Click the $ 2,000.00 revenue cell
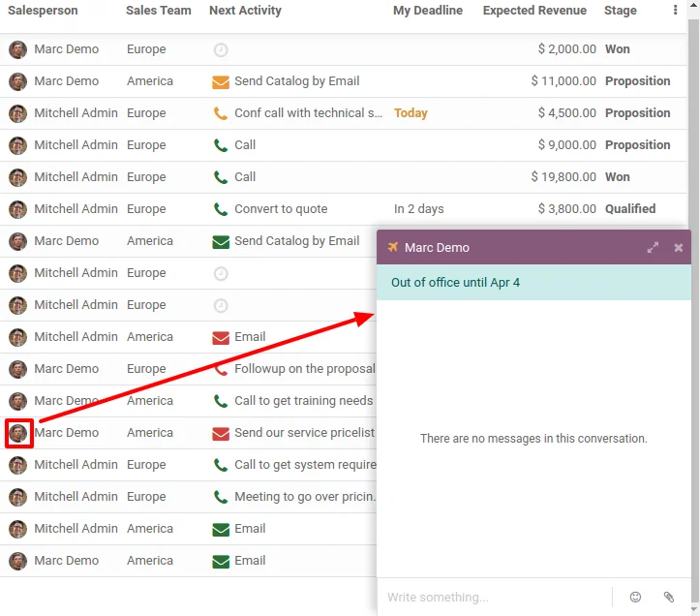Viewport: 700px width, 616px height. point(567,49)
